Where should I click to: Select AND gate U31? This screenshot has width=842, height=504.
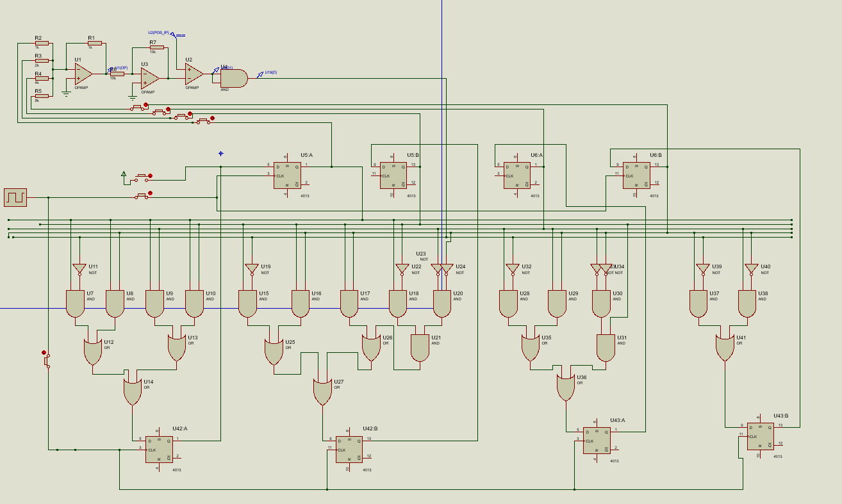tap(606, 348)
